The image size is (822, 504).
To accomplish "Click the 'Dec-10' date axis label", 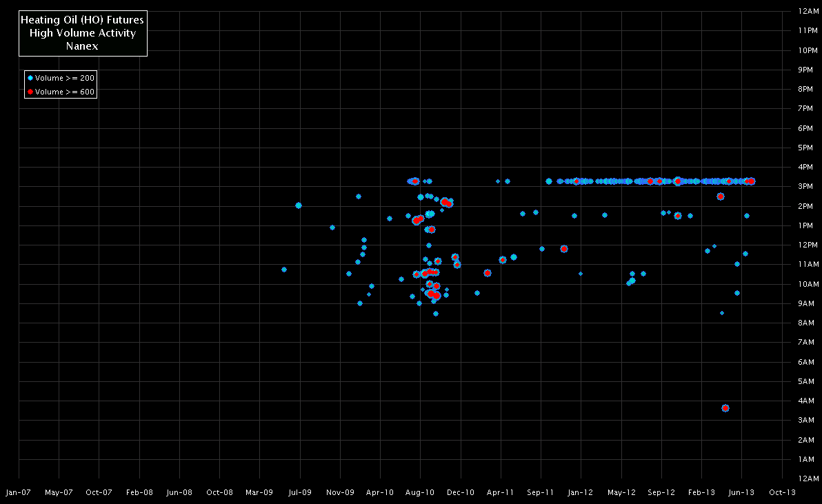I will (461, 492).
